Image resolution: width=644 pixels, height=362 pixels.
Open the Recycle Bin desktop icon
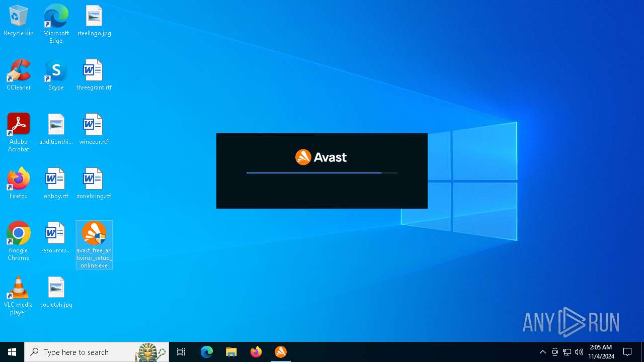pyautogui.click(x=19, y=21)
